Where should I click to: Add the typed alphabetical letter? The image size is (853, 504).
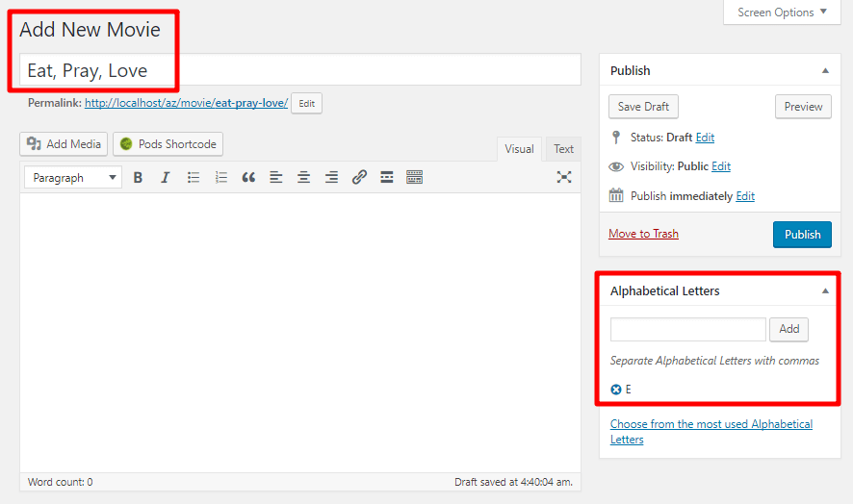(x=788, y=329)
